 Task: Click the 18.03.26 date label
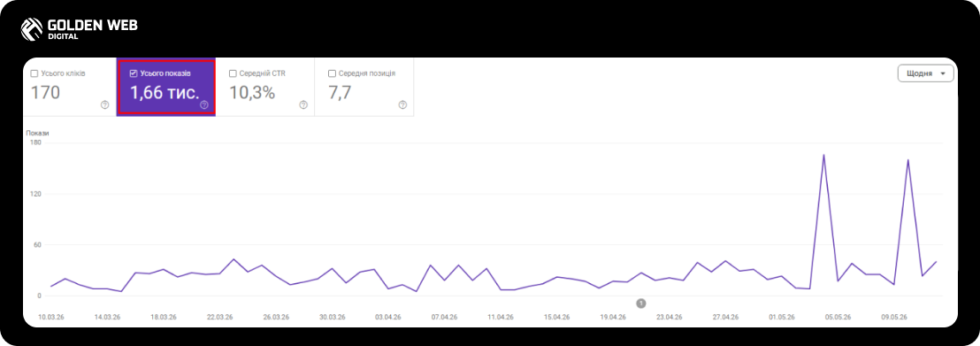pyautogui.click(x=163, y=317)
